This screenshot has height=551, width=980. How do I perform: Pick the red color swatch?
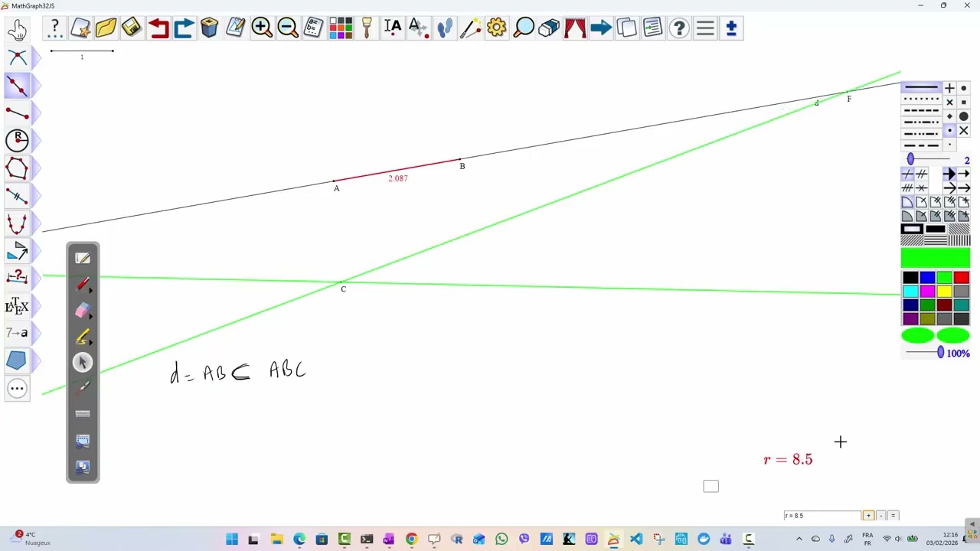click(x=962, y=279)
